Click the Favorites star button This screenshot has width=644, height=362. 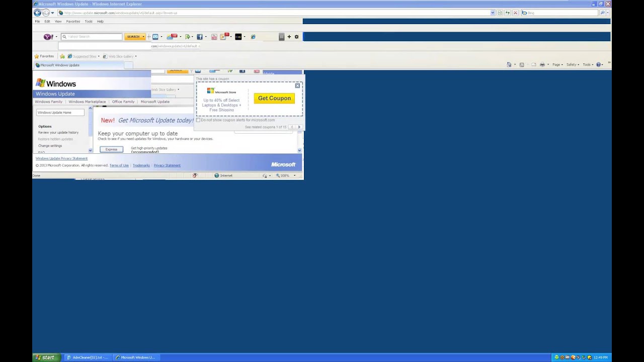click(44, 56)
